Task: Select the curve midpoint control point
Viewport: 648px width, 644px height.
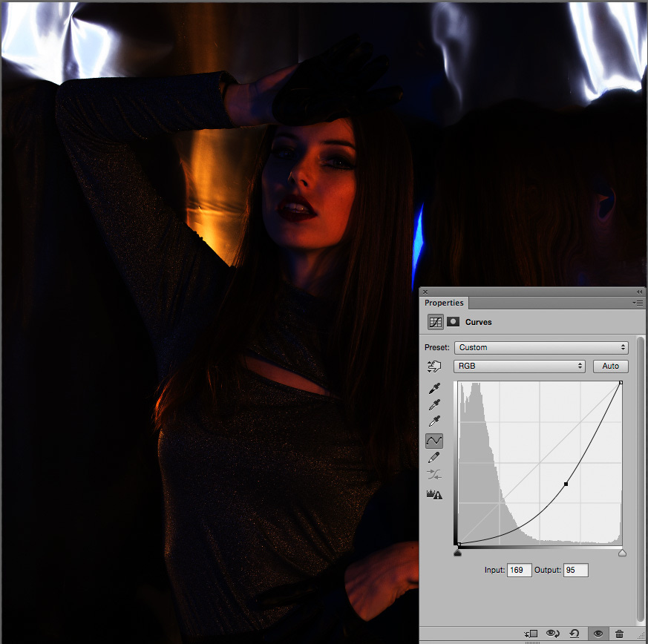Action: (x=566, y=484)
